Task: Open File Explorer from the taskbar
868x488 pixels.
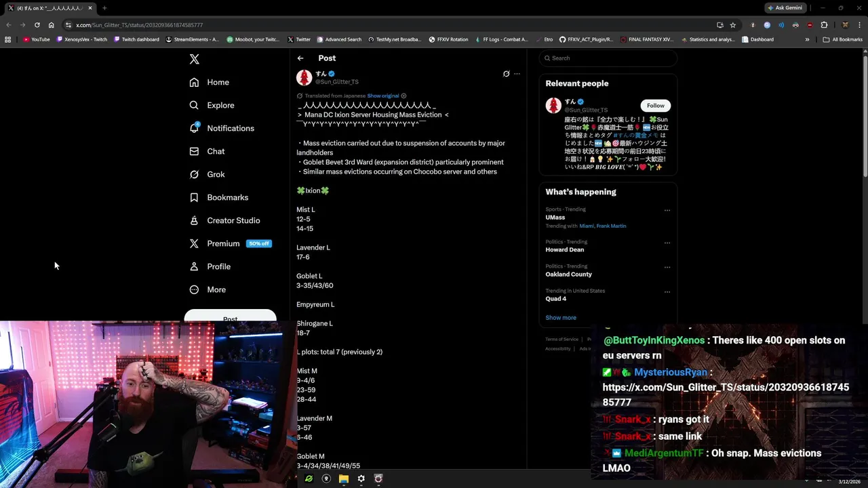Action: click(344, 479)
